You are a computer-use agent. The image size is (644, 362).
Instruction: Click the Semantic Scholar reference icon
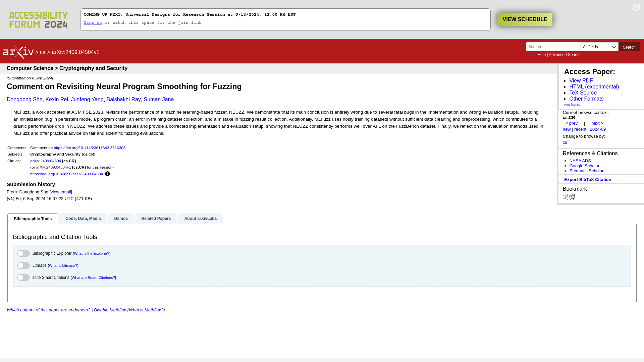tap(587, 171)
